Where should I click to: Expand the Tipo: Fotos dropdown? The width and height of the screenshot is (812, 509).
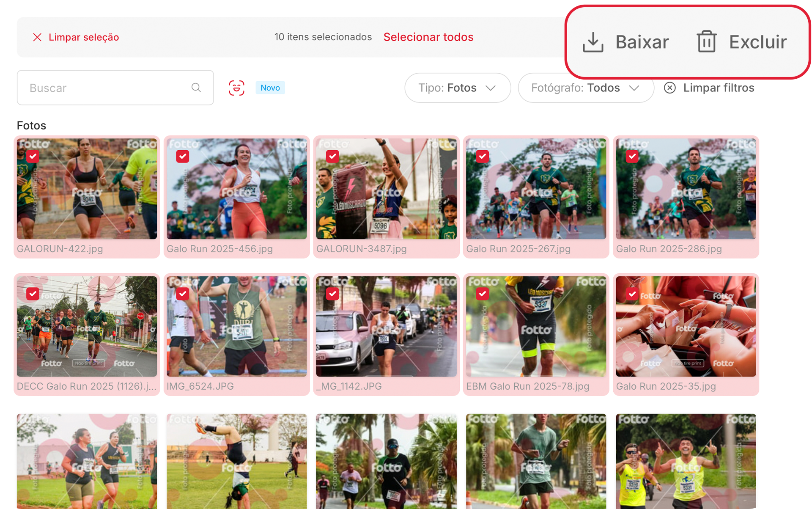click(x=457, y=88)
